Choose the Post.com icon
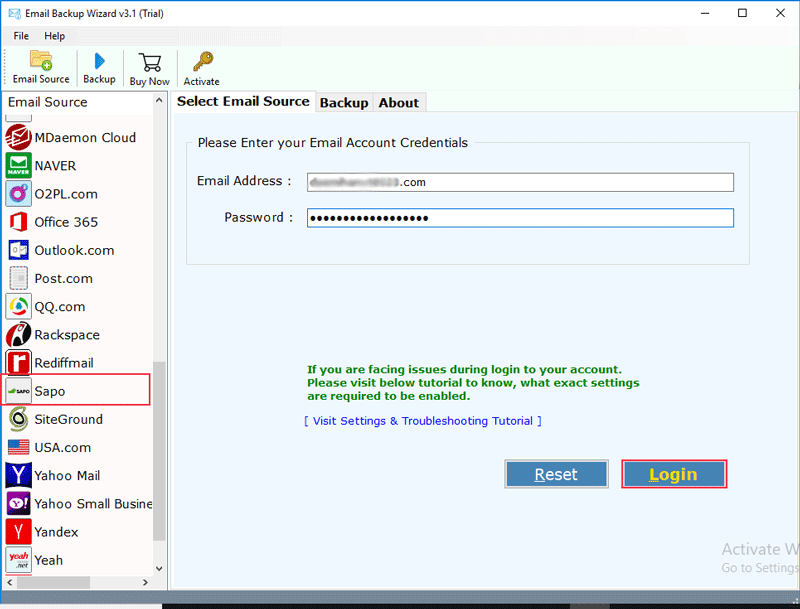Screen dimensions: 800x609 (18, 278)
